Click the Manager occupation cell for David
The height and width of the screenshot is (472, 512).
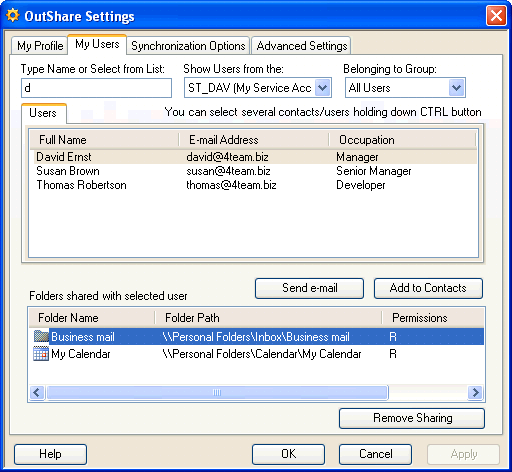(x=357, y=157)
